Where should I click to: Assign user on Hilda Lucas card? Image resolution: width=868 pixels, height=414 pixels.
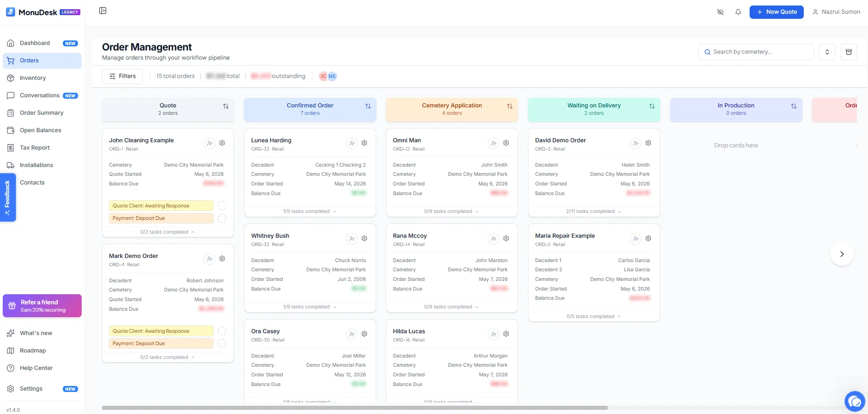coord(494,334)
